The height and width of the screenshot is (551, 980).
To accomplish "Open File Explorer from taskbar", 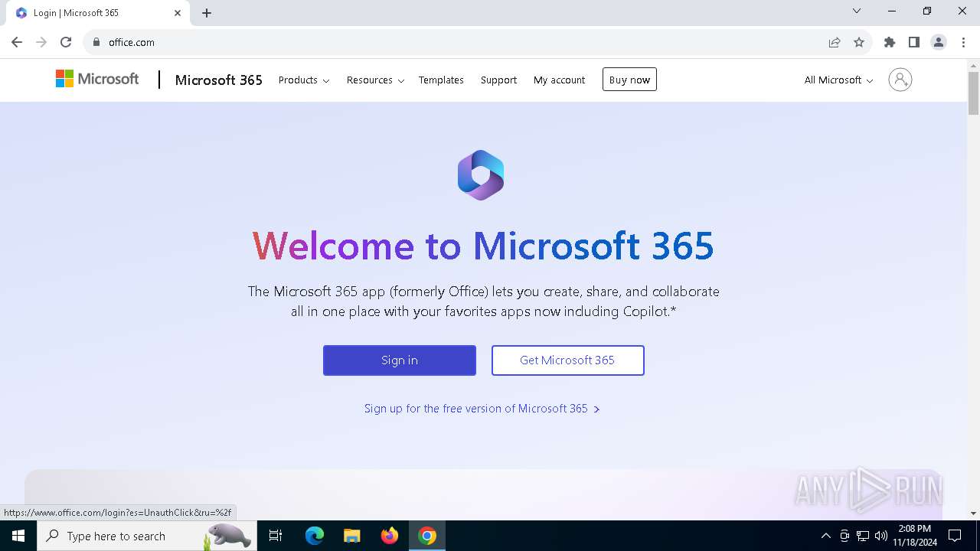I will coord(352,536).
